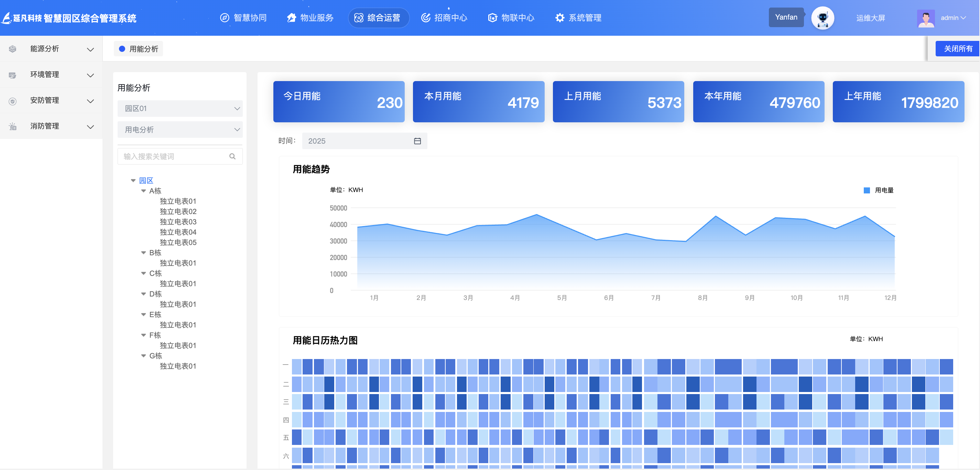Click the 智慧协同 compass icon
Image resolution: width=980 pixels, height=470 pixels.
coord(225,18)
